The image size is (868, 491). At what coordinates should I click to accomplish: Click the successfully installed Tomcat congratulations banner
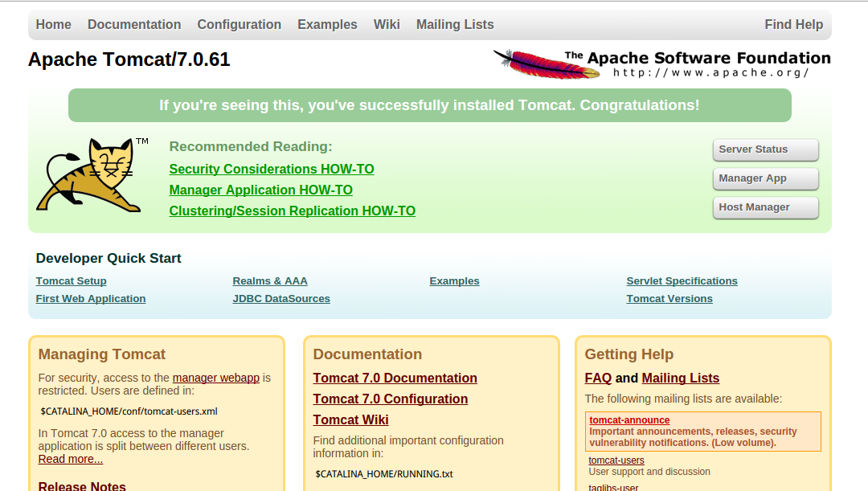tap(429, 105)
